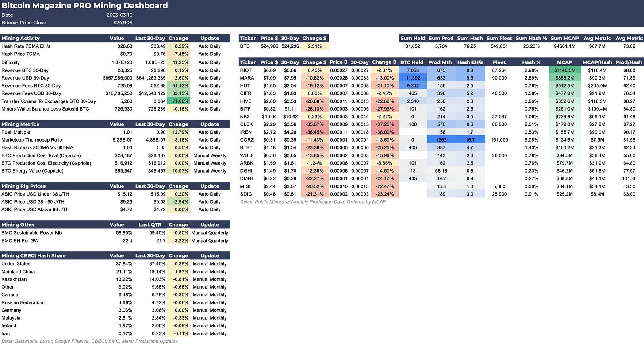The height and width of the screenshot is (348, 644).
Task: Select the MARA BTC Held value 11,392
Action: (413, 78)
